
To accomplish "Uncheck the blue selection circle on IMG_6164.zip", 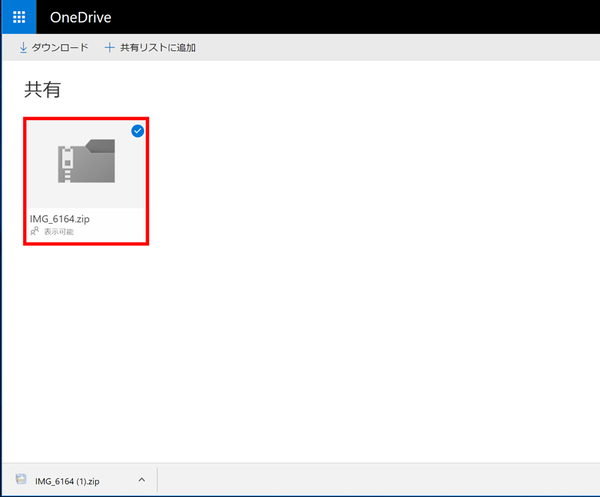I will [138, 131].
